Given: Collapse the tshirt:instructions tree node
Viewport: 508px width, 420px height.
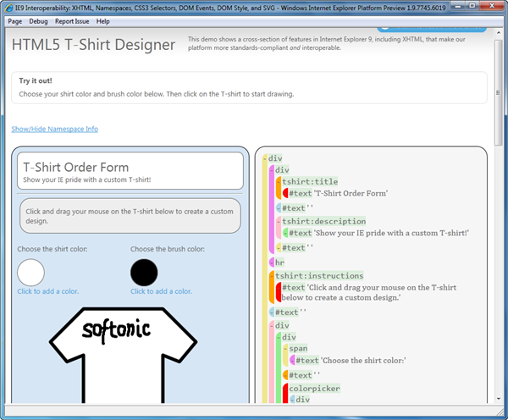Looking at the screenshot, I should click(x=272, y=275).
